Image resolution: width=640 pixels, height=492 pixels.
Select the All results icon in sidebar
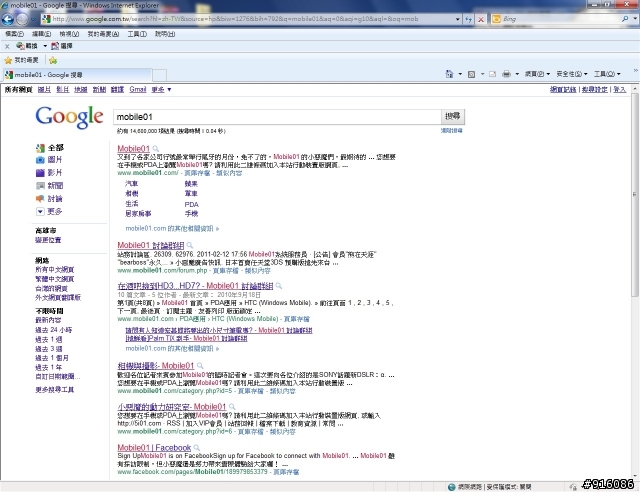tap(40, 148)
